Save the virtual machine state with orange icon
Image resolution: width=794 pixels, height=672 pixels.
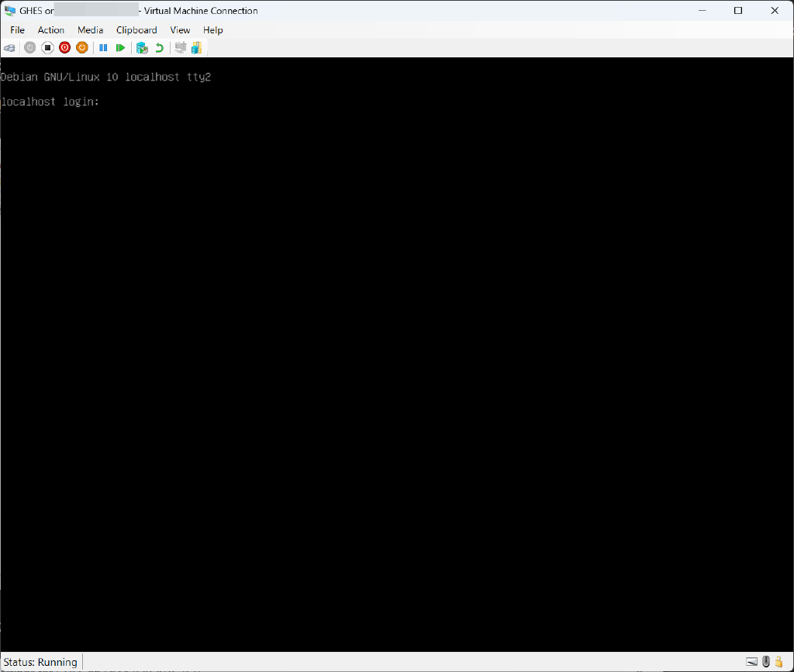[x=81, y=47]
